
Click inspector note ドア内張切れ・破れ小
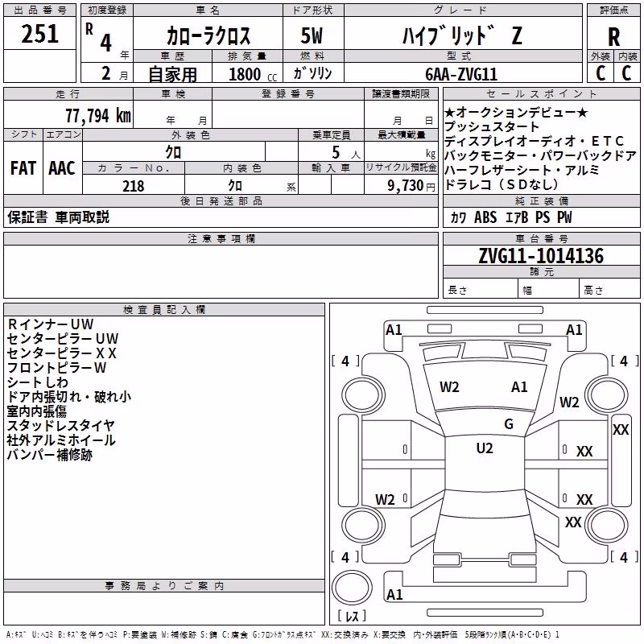click(x=69, y=397)
